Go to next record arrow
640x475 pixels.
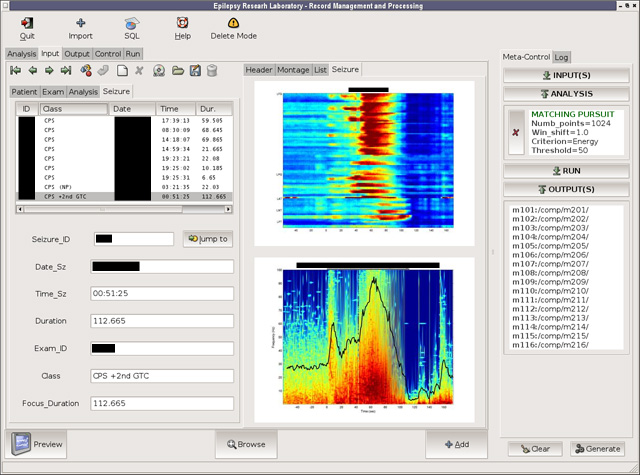point(49,71)
